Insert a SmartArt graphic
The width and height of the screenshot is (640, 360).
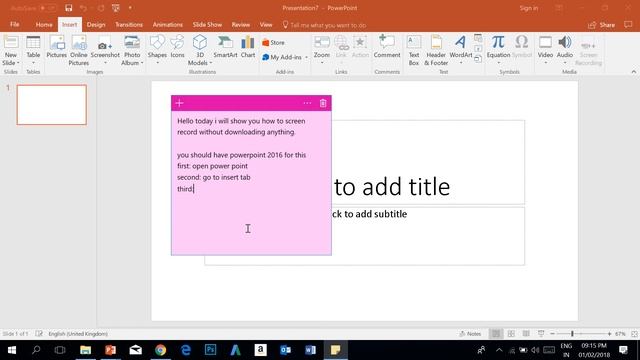click(225, 47)
